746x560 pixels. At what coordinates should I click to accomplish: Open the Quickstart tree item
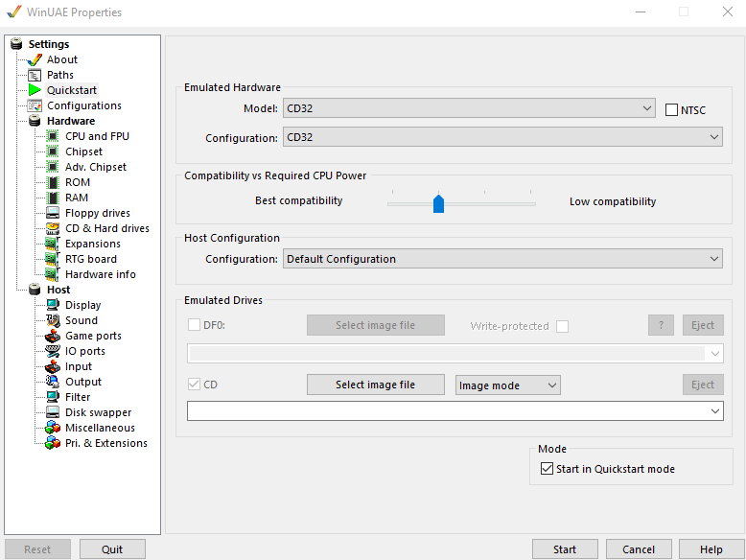click(72, 90)
